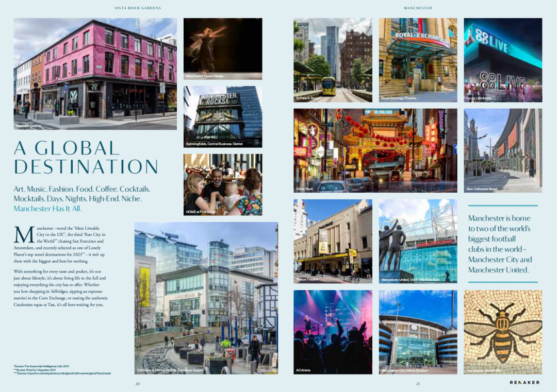This screenshot has height=392, width=557.
Task: Select the Selfridges Exchange Square photo
Action: click(x=206, y=298)
